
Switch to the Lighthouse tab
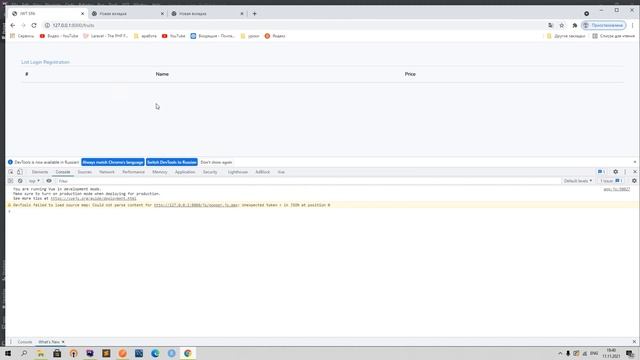pyautogui.click(x=238, y=172)
